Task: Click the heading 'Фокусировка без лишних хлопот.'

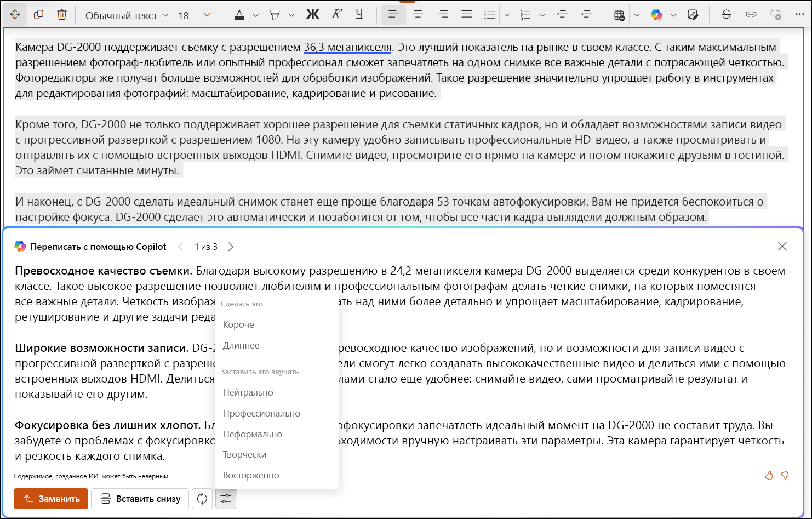Action: (x=108, y=425)
